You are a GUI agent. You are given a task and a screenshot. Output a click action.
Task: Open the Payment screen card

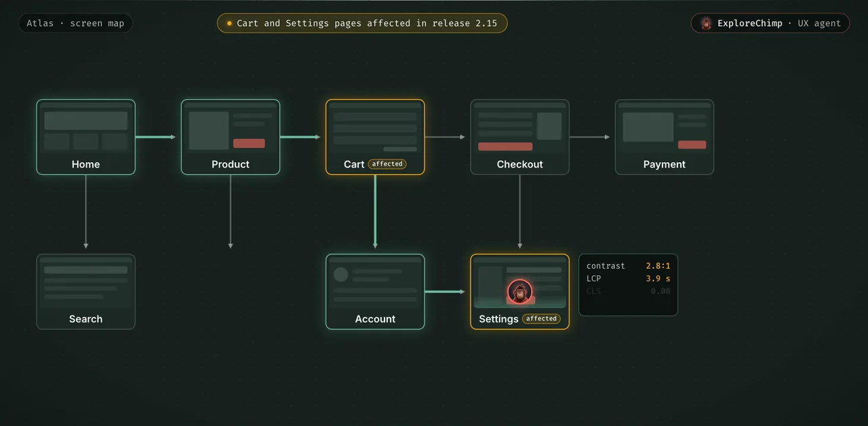tap(665, 137)
